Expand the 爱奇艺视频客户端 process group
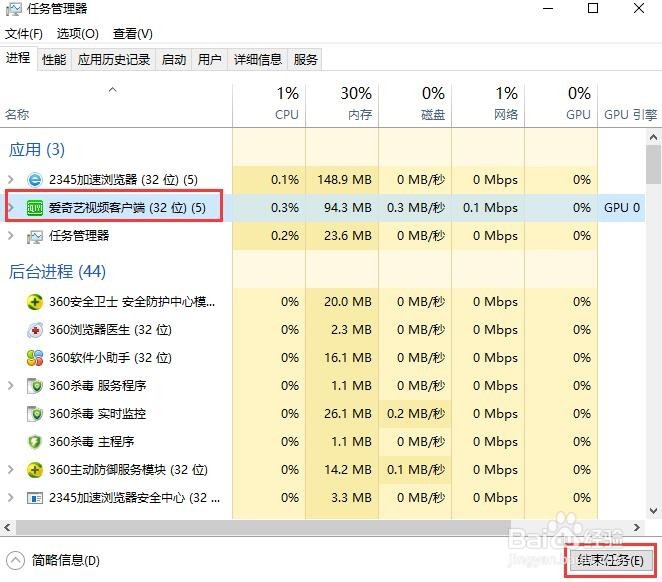 click(x=11, y=208)
